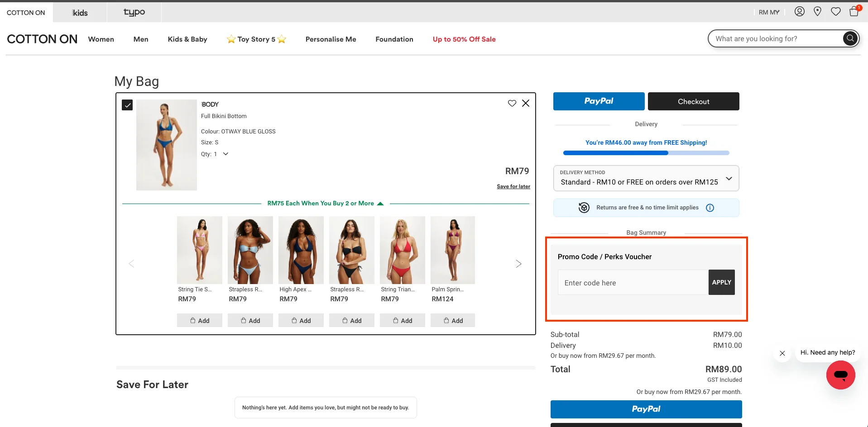Click Colour: OTWAY BLUE GLOSS text
This screenshot has height=427, width=868.
click(x=238, y=132)
